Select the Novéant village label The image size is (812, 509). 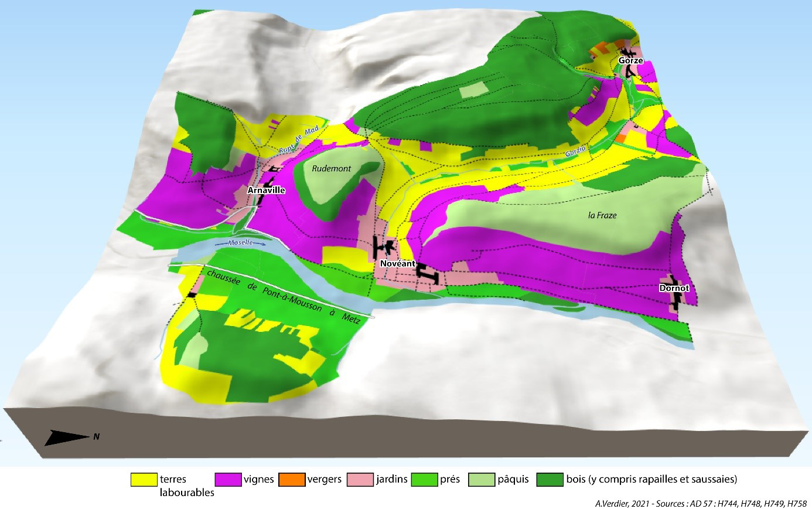point(398,263)
